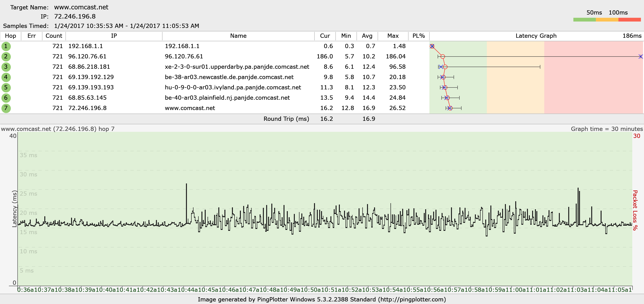Click the Round Trip (ms) label
Image resolution: width=644 pixels, height=304 pixels.
click(286, 119)
